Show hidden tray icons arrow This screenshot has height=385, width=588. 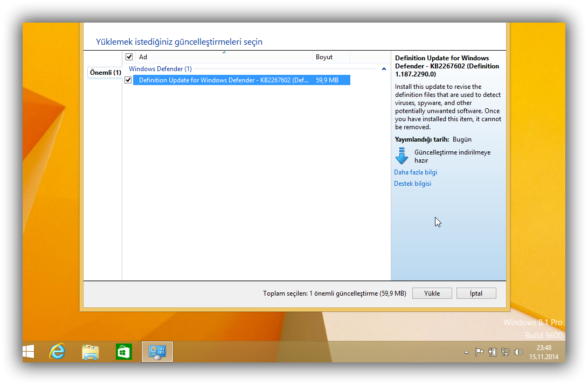(467, 352)
